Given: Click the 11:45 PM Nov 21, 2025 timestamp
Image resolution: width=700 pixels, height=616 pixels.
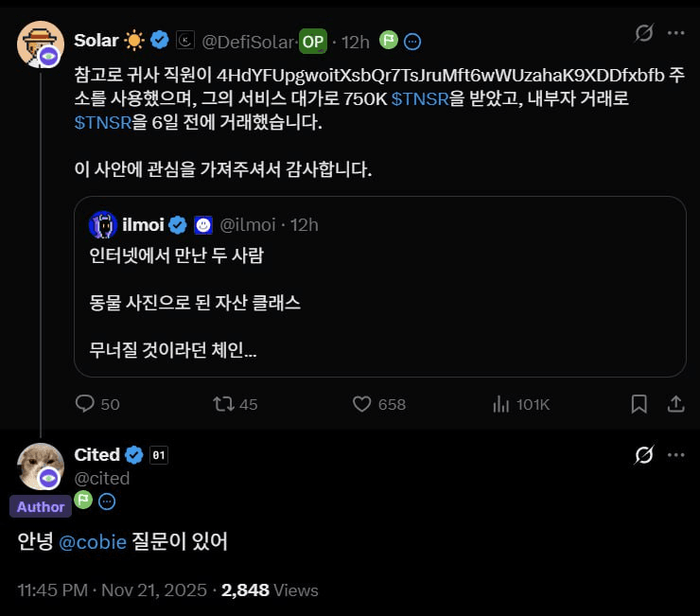Looking at the screenshot, I should point(112,590).
